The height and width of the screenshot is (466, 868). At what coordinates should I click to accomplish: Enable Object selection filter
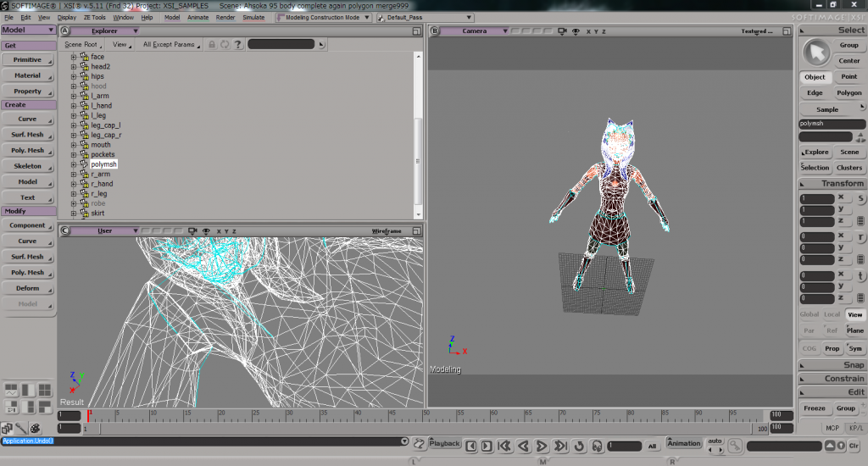pos(815,77)
